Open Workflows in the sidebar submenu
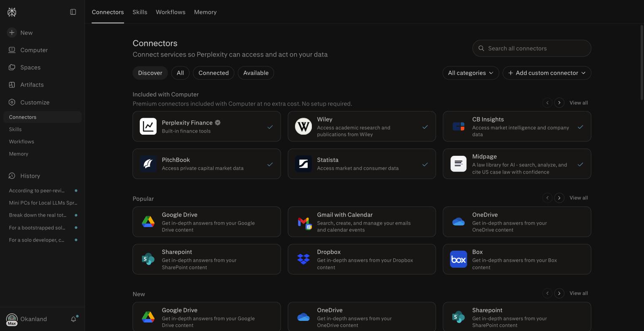The height and width of the screenshot is (331, 644). click(x=22, y=141)
